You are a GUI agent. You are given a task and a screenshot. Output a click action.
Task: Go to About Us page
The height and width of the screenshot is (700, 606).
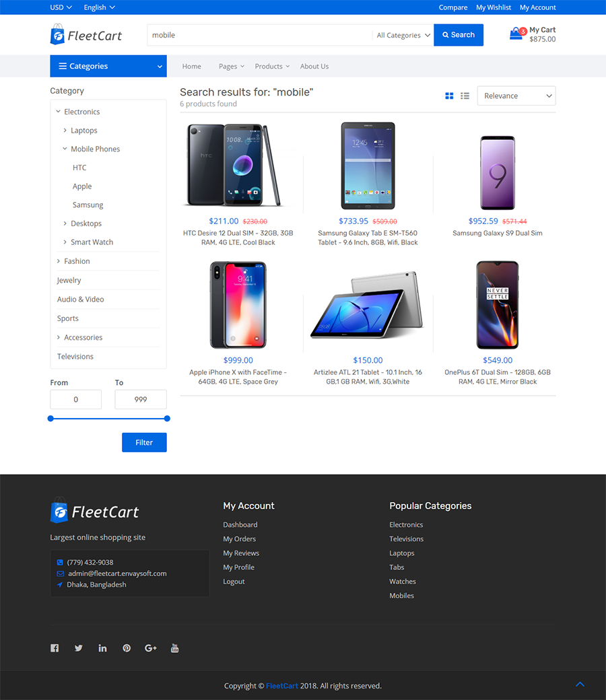point(314,66)
